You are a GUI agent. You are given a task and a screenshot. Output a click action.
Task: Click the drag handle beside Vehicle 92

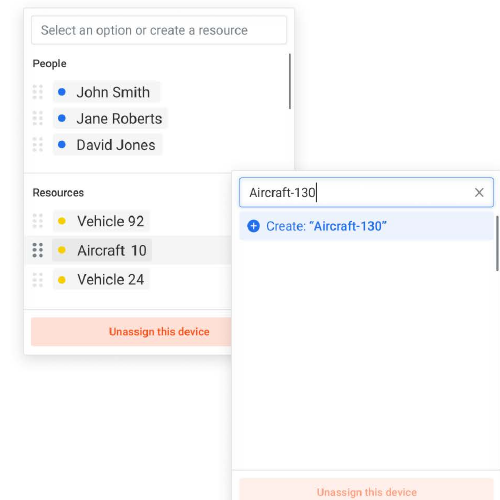point(38,221)
